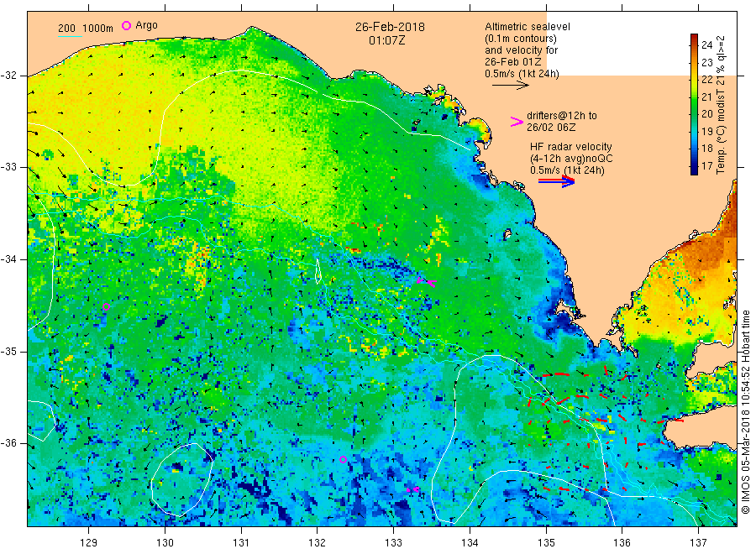The height and width of the screenshot is (554, 756).
Task: Click the temperature color bar scale
Action: coord(695,104)
